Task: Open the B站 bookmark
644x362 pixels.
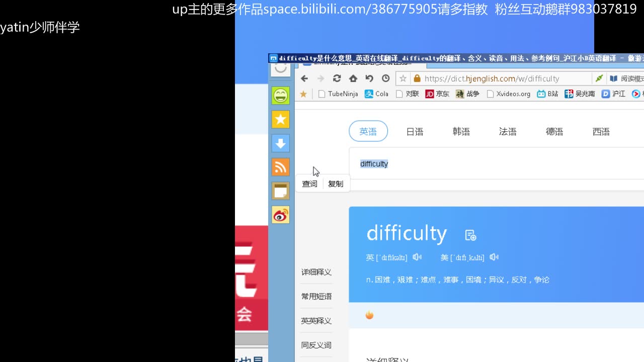Action: click(547, 94)
